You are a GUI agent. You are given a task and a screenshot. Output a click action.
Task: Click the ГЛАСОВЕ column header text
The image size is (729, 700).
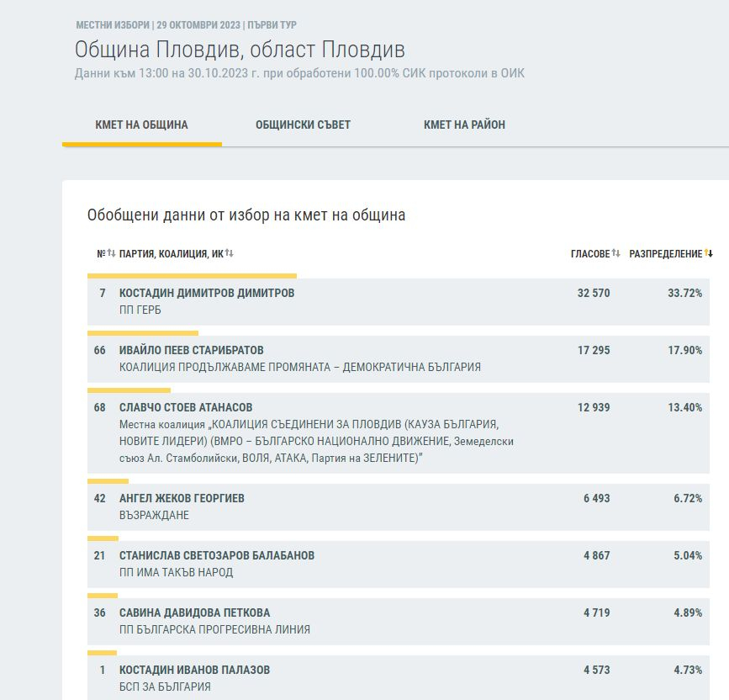pos(590,253)
